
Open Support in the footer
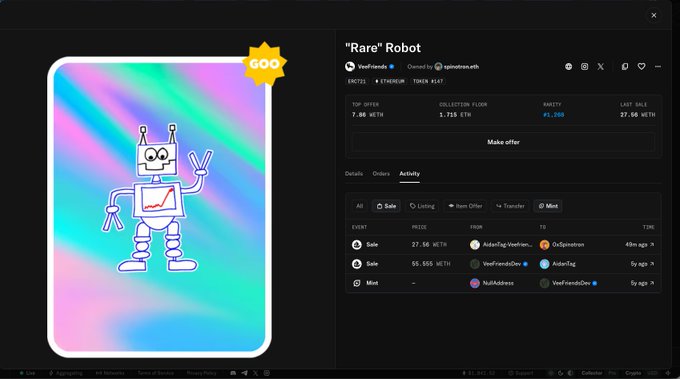520,373
